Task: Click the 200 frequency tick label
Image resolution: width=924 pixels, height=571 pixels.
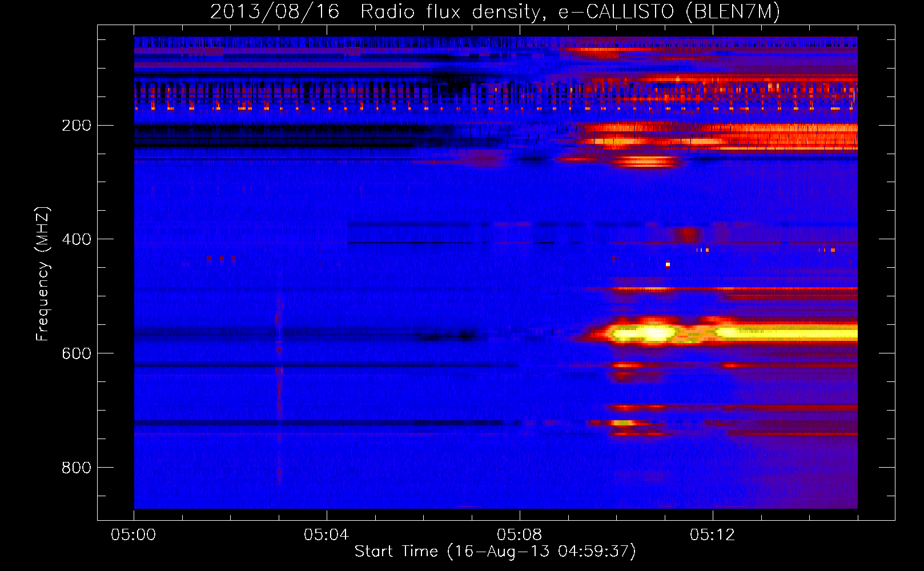Action: point(77,125)
